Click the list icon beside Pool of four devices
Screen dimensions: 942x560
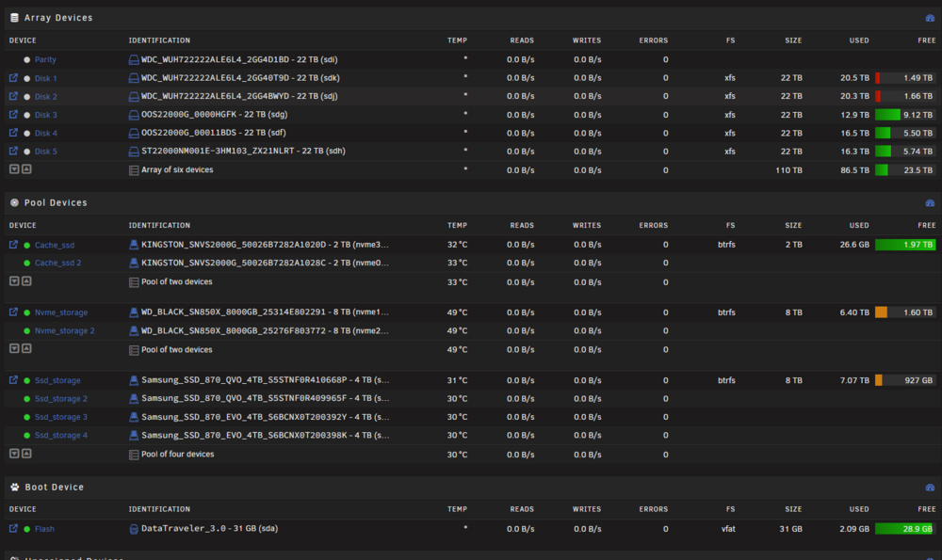click(134, 455)
